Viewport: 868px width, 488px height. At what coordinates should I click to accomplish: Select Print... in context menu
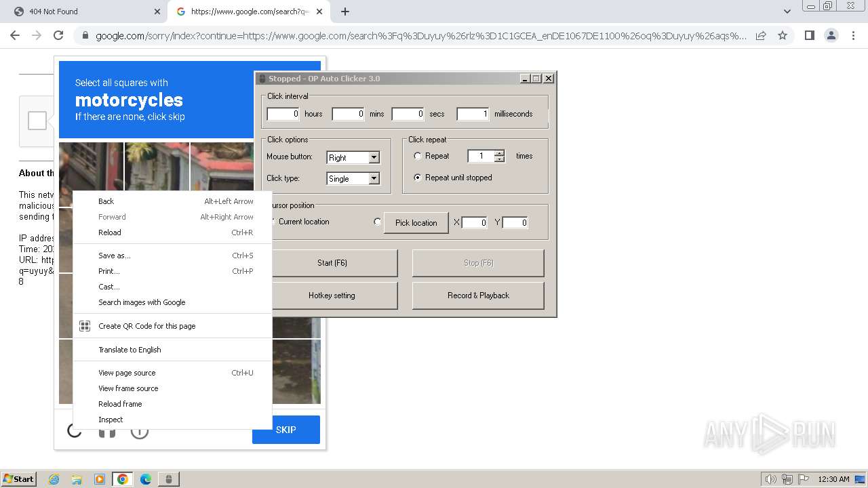pos(173,271)
